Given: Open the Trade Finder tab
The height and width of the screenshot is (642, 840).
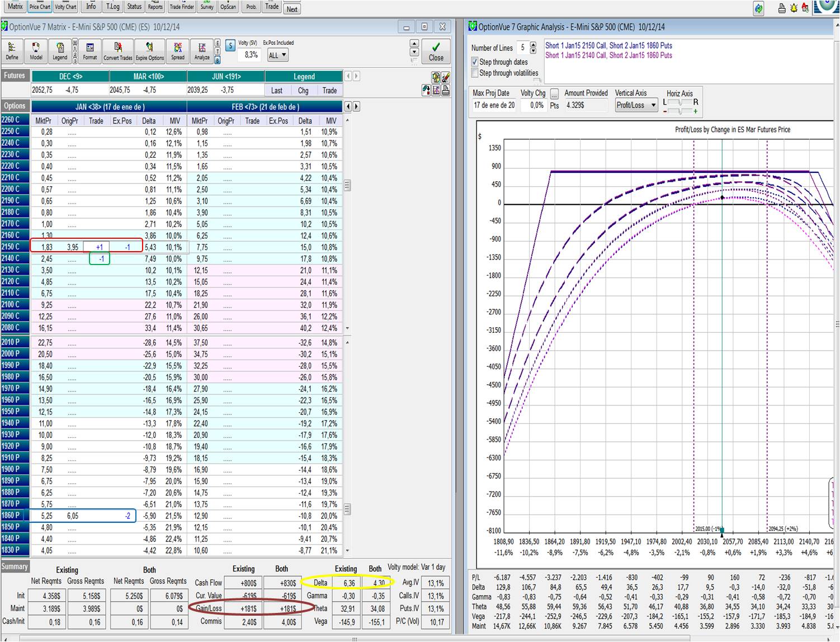Looking at the screenshot, I should tap(182, 7).
